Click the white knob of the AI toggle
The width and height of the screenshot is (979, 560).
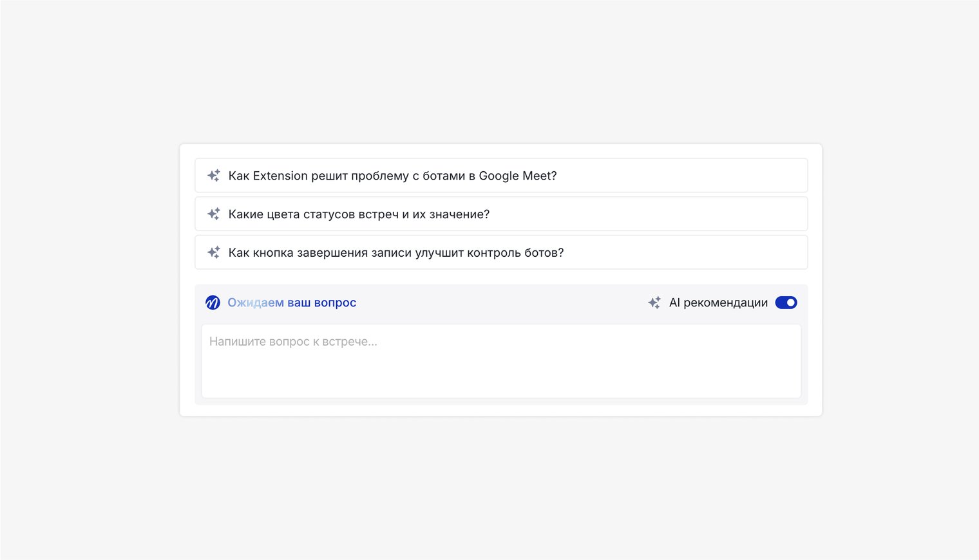click(x=791, y=303)
